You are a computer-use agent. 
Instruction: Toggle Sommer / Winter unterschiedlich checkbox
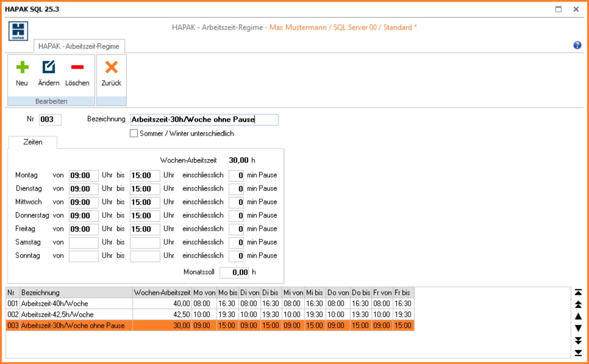point(134,133)
